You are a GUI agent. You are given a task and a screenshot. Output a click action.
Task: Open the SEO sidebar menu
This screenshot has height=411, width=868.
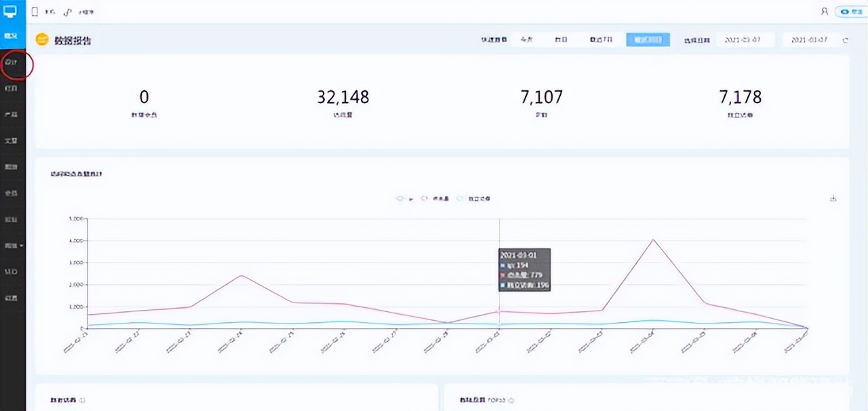click(x=12, y=272)
